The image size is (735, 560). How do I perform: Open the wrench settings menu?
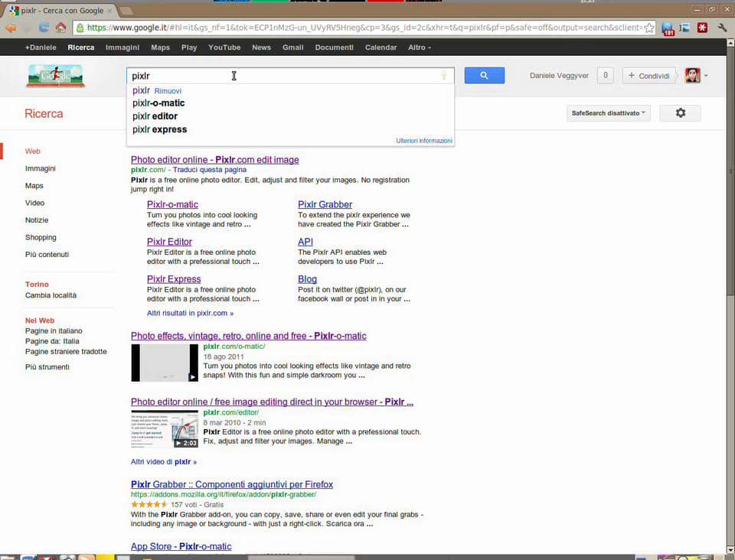(722, 28)
